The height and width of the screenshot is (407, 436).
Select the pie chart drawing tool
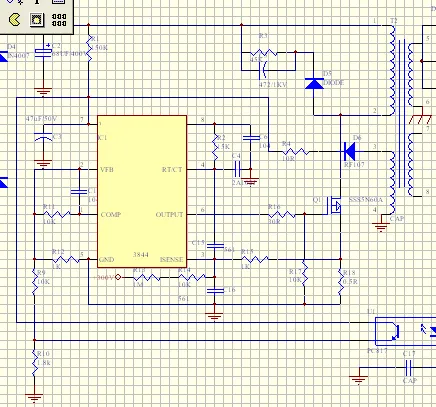click(x=14, y=20)
